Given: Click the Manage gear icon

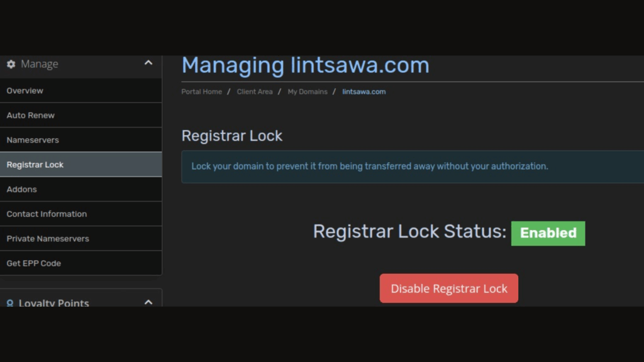Looking at the screenshot, I should [x=11, y=64].
